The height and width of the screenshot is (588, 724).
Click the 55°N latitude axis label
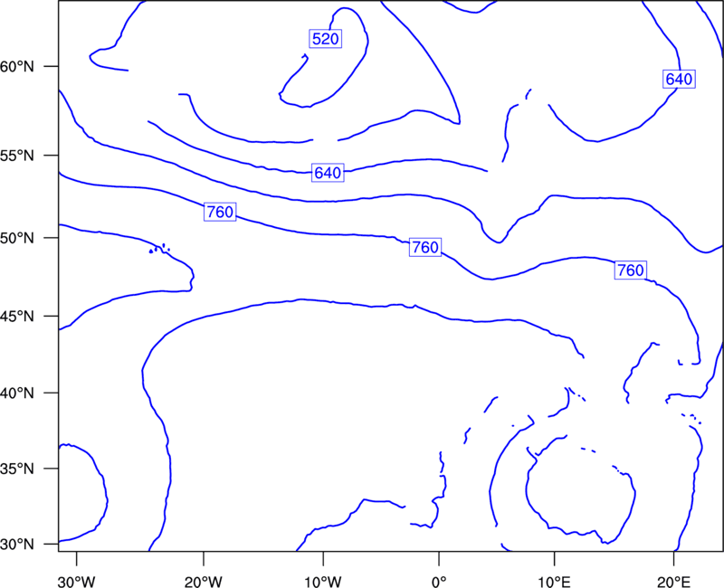point(17,156)
